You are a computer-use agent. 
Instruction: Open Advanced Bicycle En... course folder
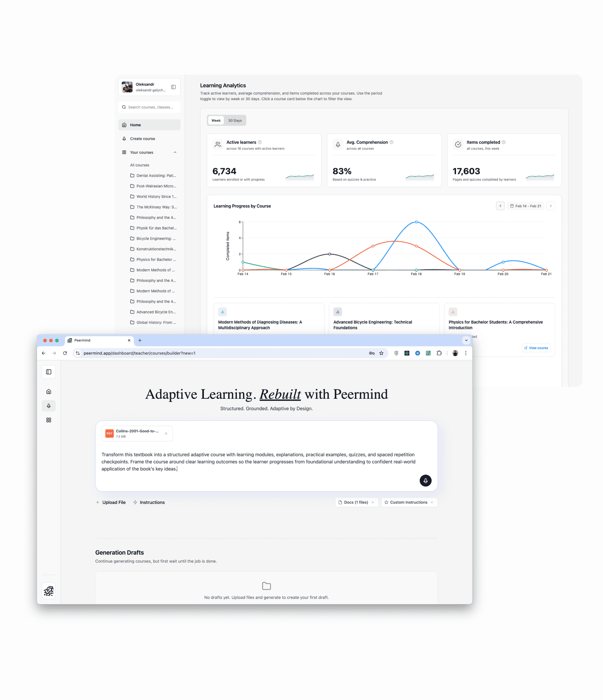coord(153,312)
